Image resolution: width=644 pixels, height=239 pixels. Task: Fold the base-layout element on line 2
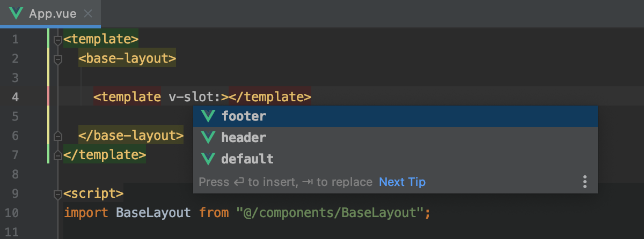point(58,58)
